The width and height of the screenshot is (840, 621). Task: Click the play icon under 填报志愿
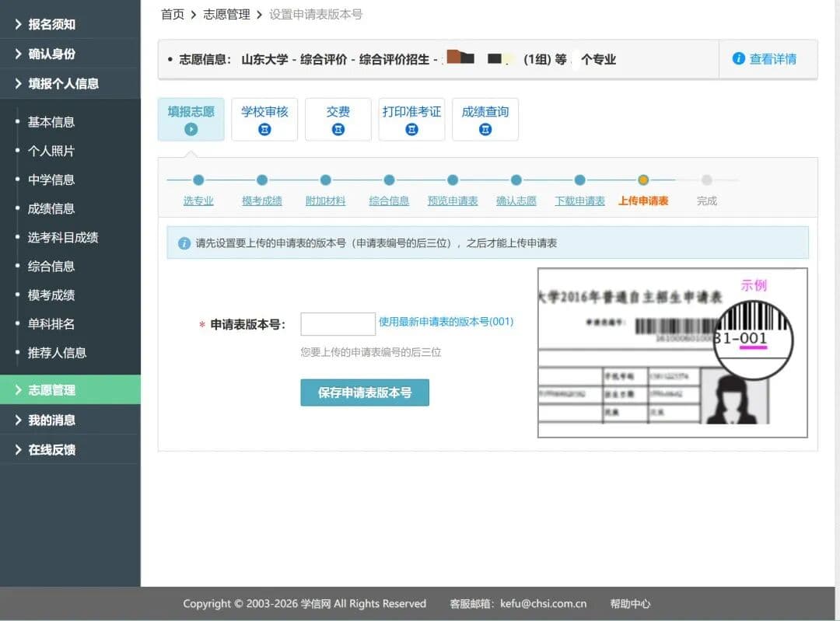(191, 129)
